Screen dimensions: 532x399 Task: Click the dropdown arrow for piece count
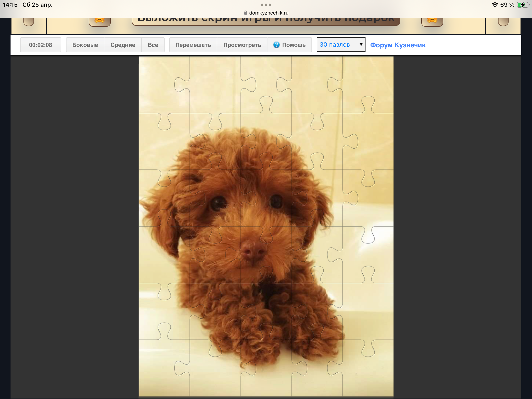(x=361, y=44)
